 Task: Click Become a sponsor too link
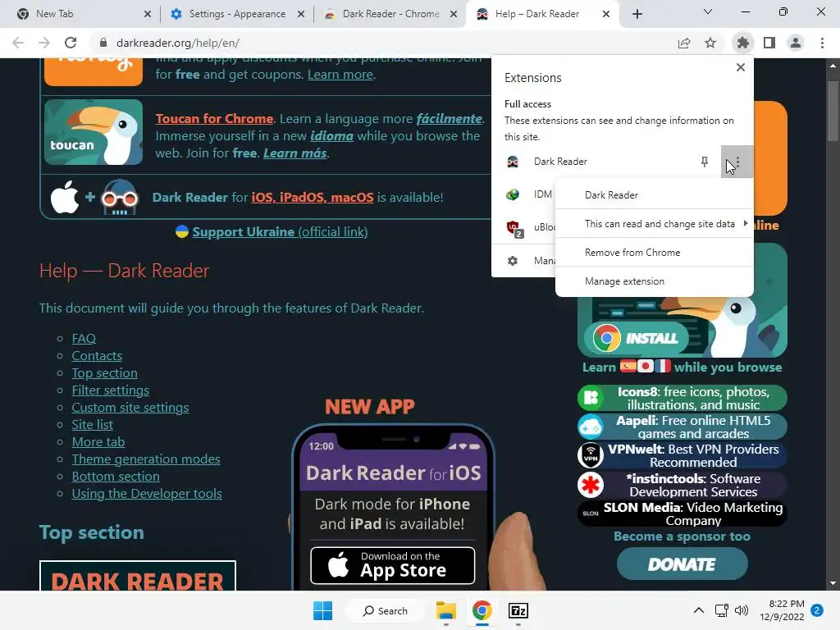682,536
